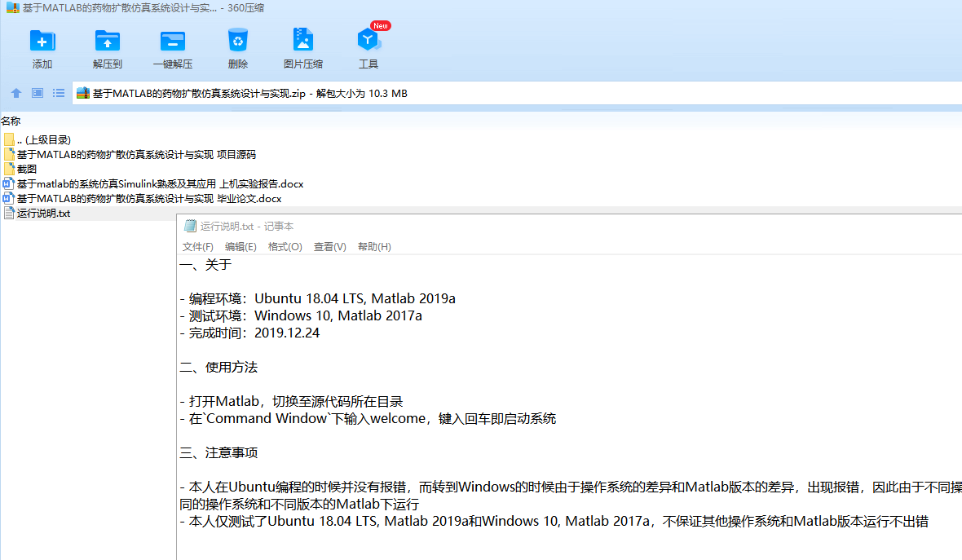Click folder icon of .. (上级目录)
Screen dimensions: 962x560
click(x=9, y=140)
